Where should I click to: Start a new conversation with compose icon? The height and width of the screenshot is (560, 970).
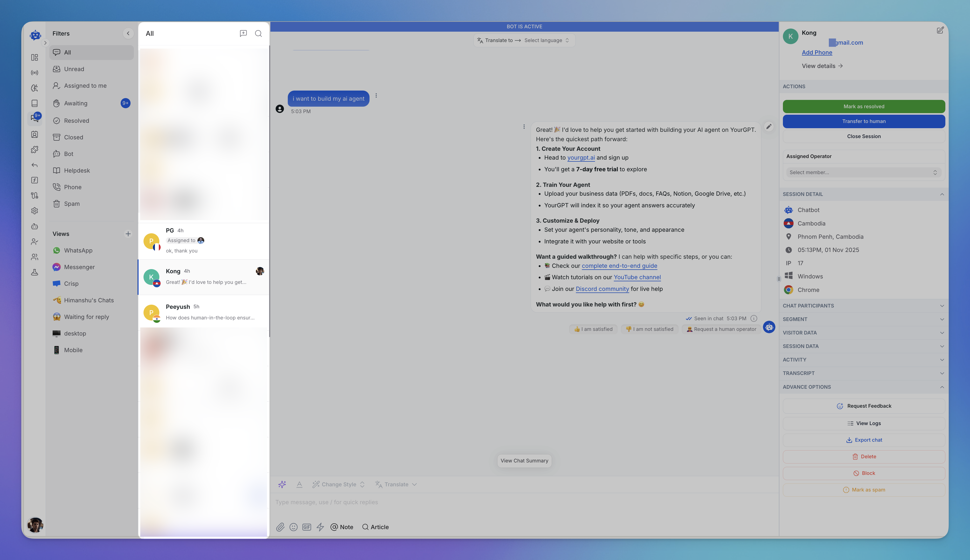click(x=243, y=33)
